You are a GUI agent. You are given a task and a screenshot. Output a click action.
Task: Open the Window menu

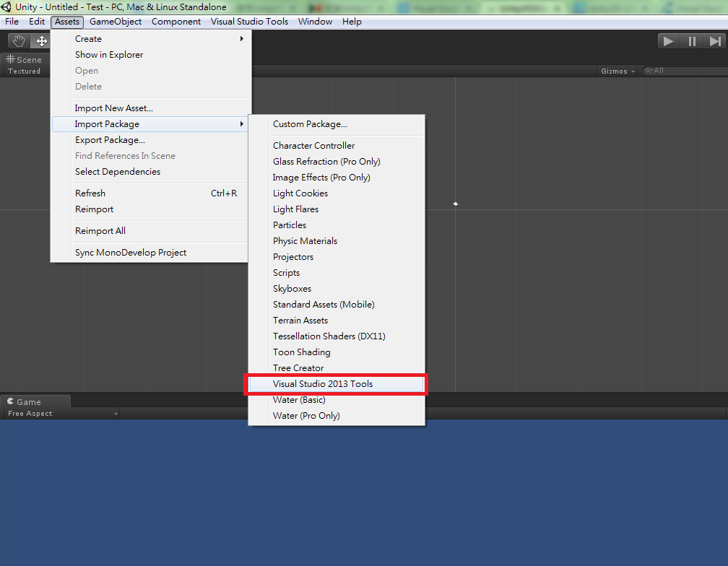[x=315, y=22]
